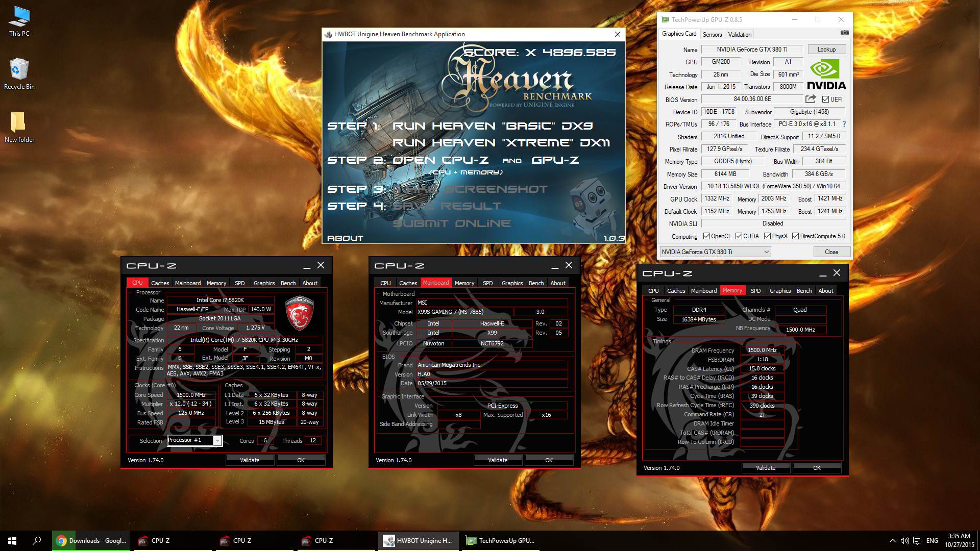This screenshot has height=551, width=980.
Task: Click Validate in left CPU-Z window
Action: 250,460
